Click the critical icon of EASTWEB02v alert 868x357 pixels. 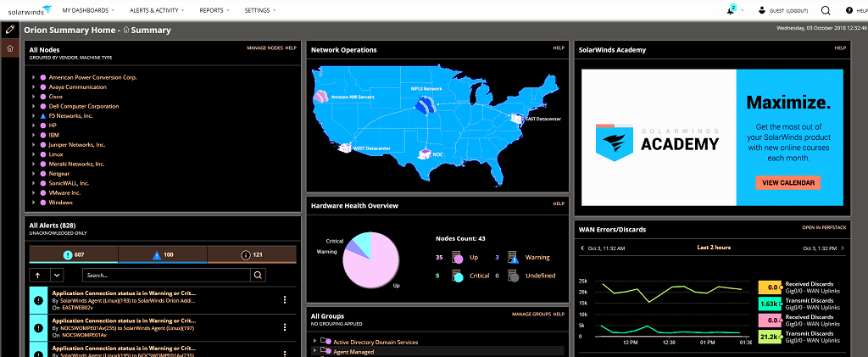point(38,300)
